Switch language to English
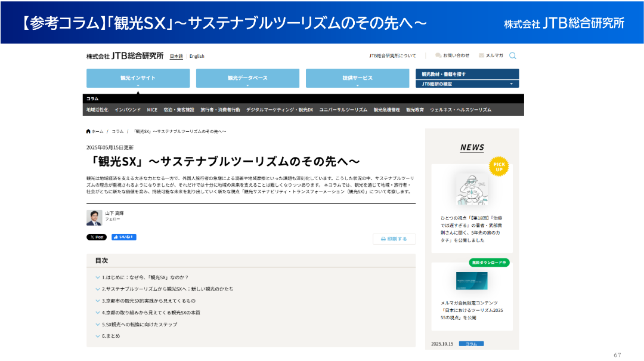Image resolution: width=644 pixels, height=361 pixels. point(197,56)
